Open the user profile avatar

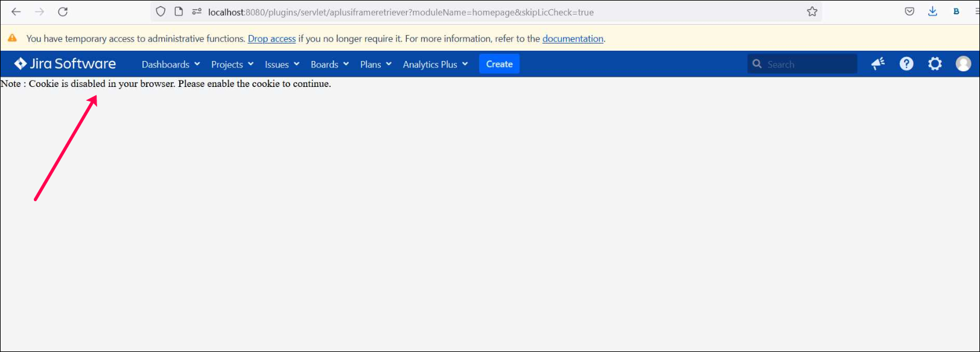(963, 64)
